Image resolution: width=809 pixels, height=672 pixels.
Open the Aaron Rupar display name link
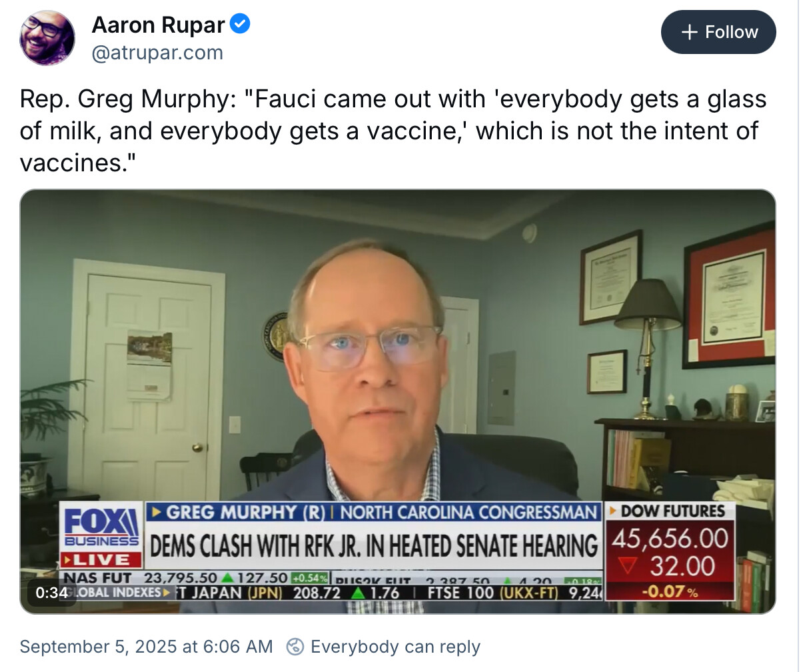click(x=158, y=25)
